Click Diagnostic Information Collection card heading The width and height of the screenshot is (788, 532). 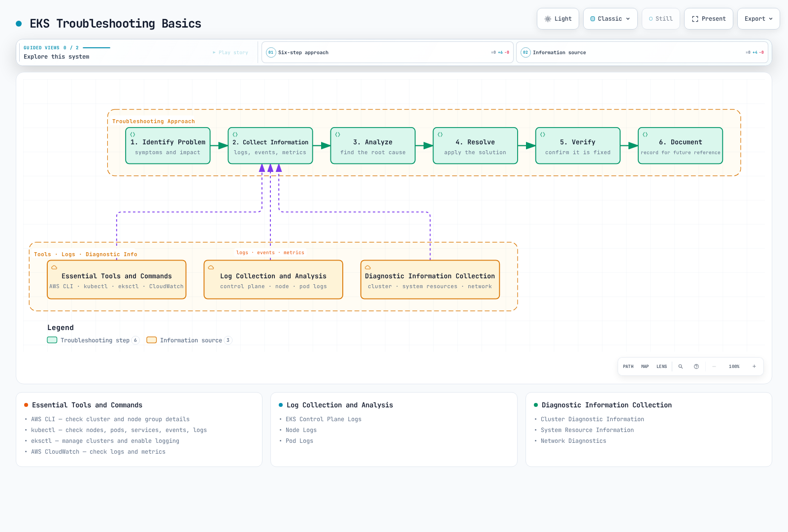pos(607,405)
